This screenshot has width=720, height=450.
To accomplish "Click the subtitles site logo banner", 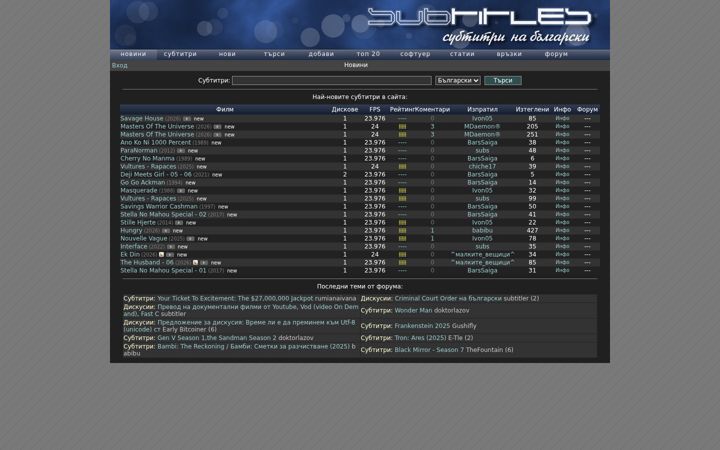I will coord(360,24).
